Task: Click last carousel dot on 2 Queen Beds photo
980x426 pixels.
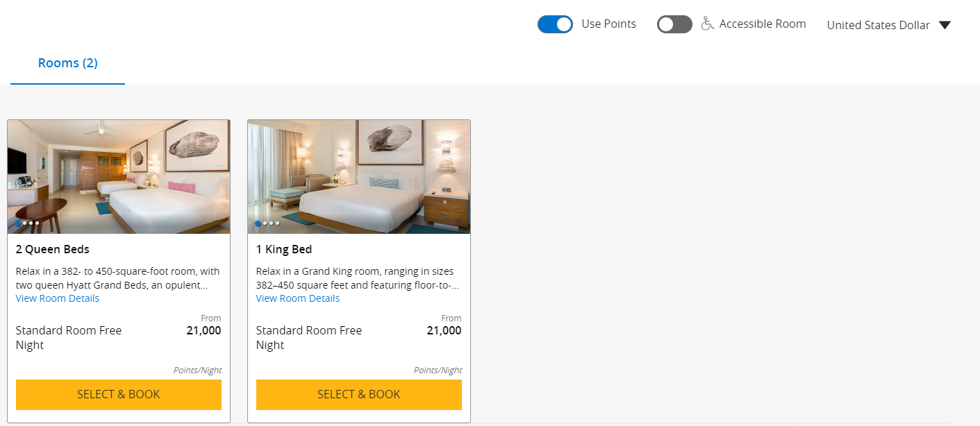Action: tap(37, 223)
